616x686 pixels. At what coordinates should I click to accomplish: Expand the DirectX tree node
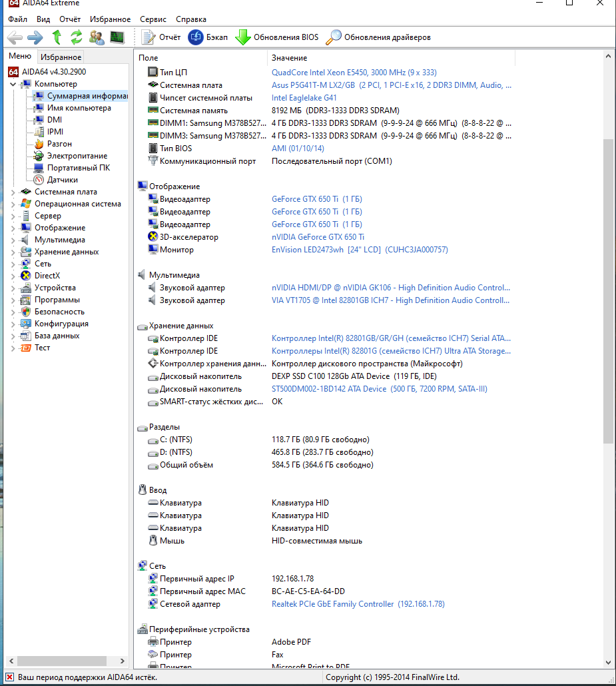(13, 276)
